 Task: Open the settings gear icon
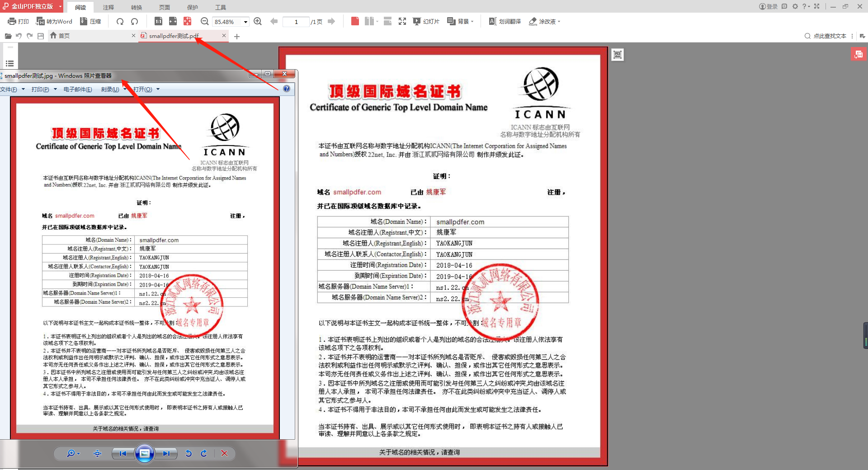click(x=795, y=6)
